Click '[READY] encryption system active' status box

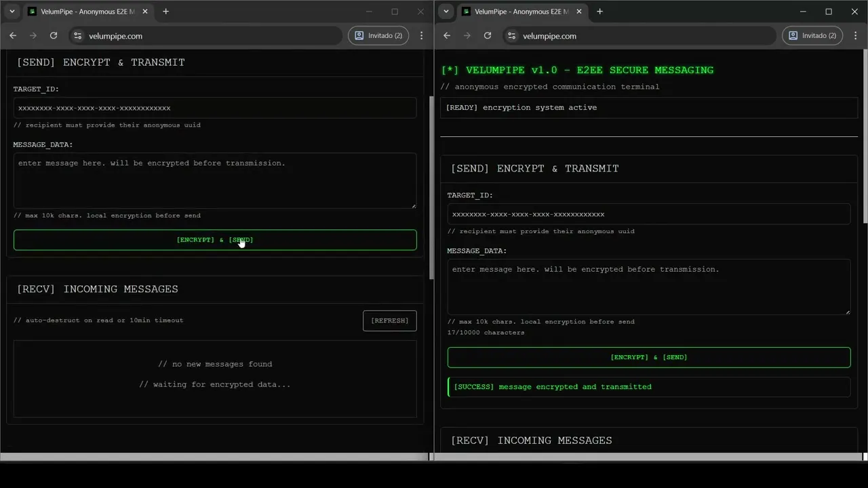pyautogui.click(x=649, y=108)
